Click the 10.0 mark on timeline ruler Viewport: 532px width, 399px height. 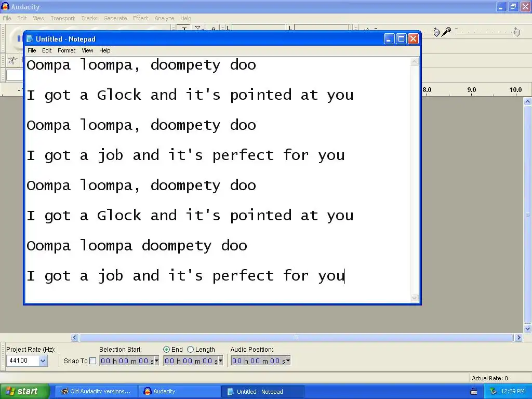515,90
